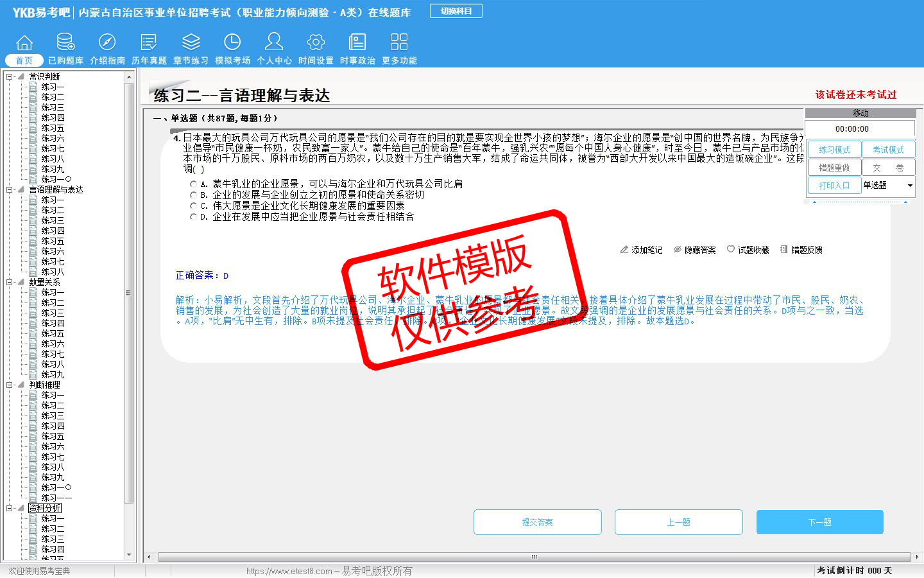Screen dimensions: 924x578
Task: Open 介绍指南 compass icon
Action: (107, 43)
